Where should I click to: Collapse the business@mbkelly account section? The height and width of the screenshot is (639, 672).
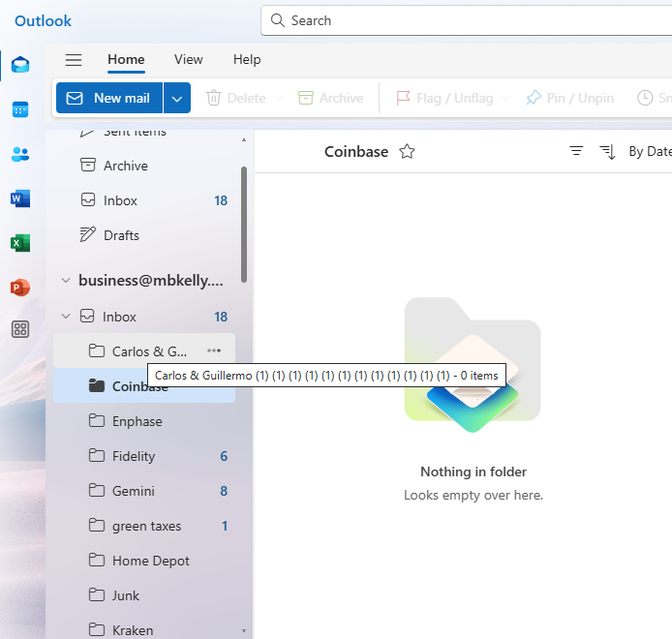click(66, 280)
